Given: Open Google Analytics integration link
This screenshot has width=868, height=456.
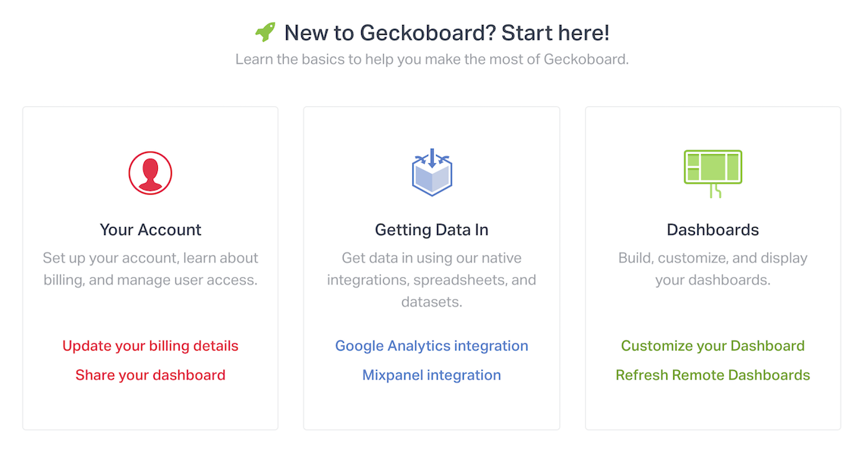Looking at the screenshot, I should (432, 346).
